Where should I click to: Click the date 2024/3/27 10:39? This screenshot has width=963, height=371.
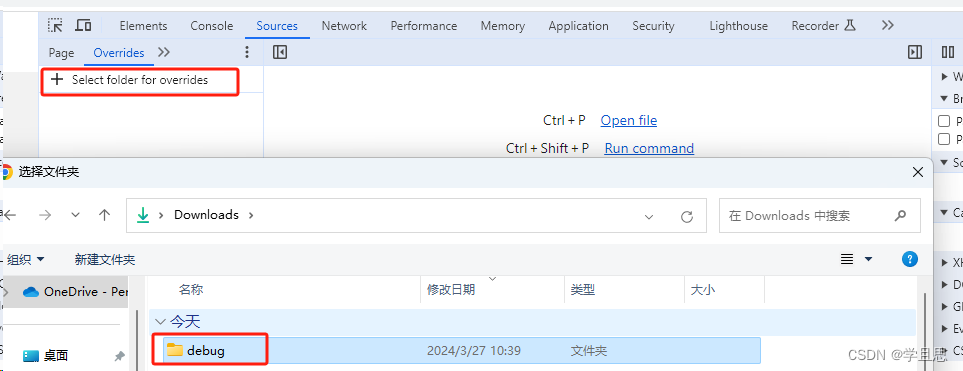point(474,351)
